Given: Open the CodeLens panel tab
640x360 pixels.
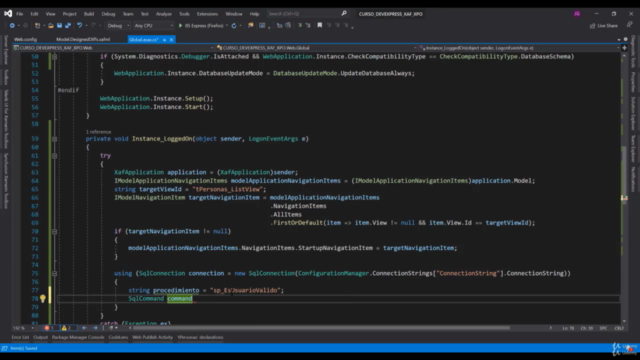Looking at the screenshot, I should tap(118, 337).
